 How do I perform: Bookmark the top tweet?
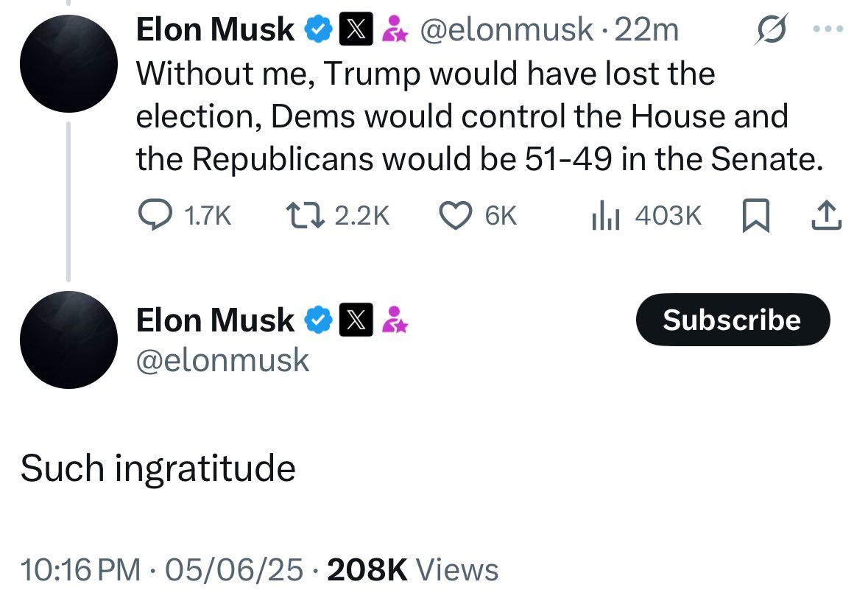[755, 215]
